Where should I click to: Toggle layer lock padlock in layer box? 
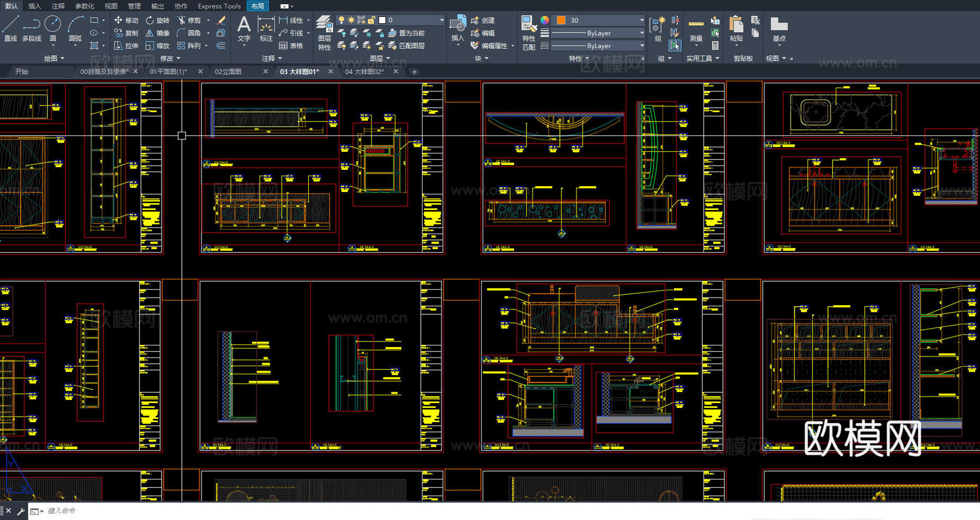click(x=371, y=20)
